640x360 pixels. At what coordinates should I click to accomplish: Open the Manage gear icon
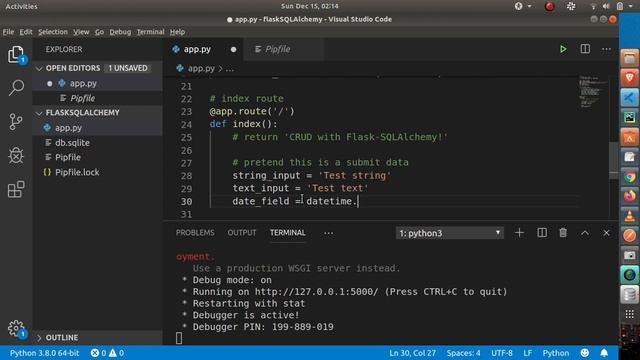(16, 328)
